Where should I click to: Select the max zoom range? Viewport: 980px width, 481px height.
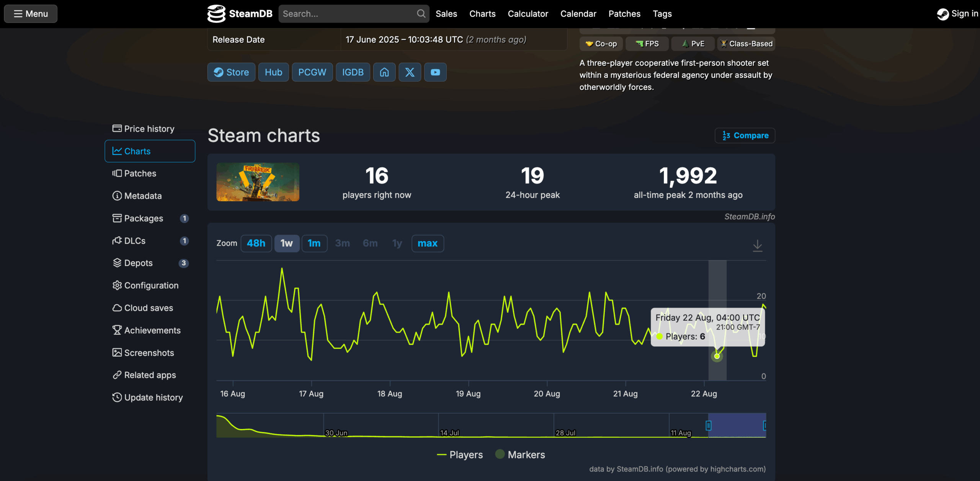pos(428,243)
